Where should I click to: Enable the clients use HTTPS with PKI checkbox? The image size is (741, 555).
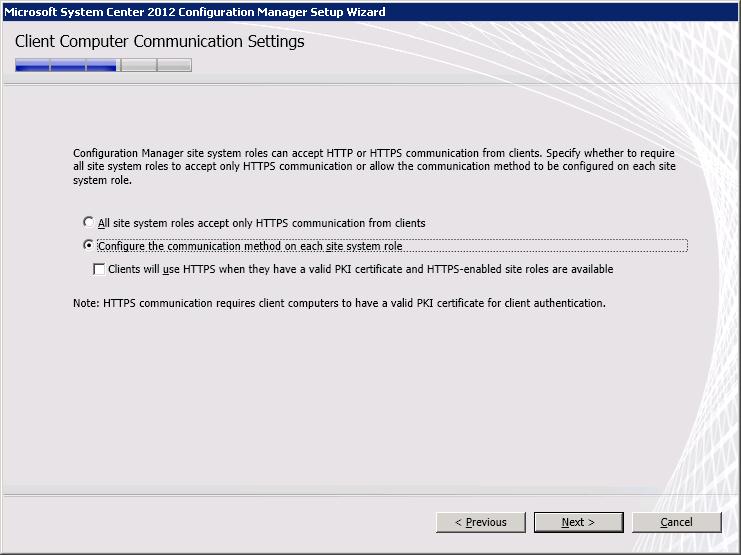click(99, 269)
